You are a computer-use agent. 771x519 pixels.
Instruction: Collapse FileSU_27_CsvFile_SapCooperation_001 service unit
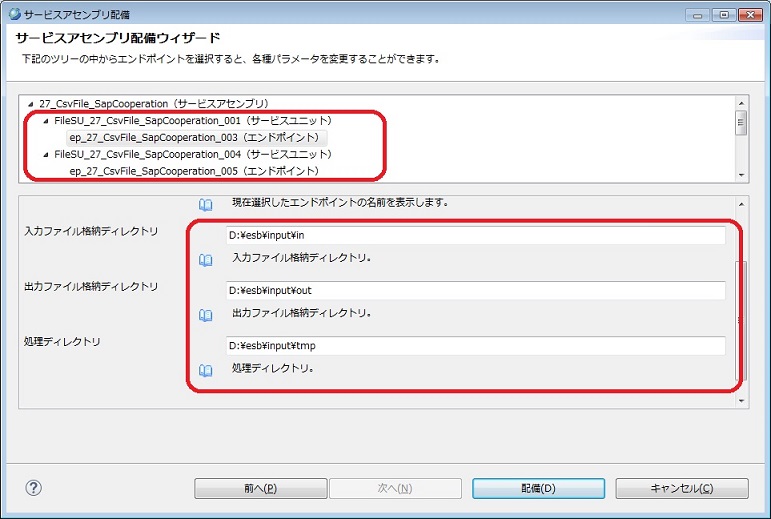point(46,121)
